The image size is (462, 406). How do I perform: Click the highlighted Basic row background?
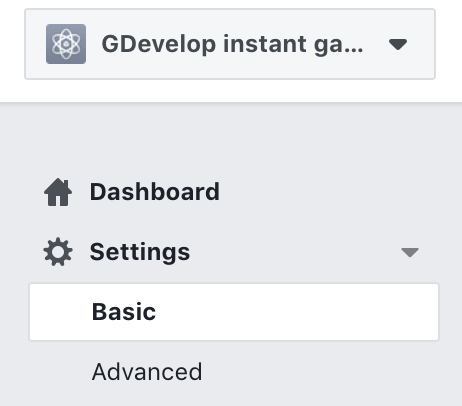[234, 312]
